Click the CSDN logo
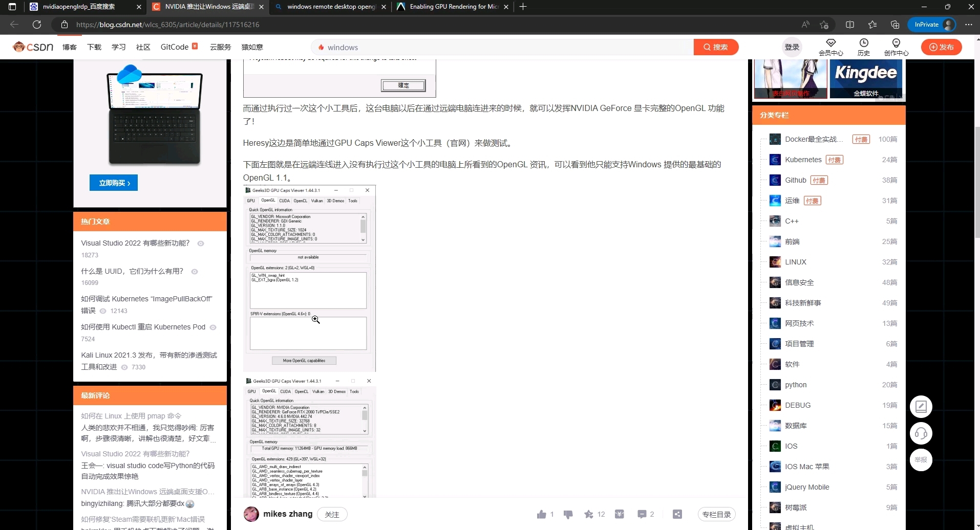Image resolution: width=980 pixels, height=530 pixels. (32, 47)
